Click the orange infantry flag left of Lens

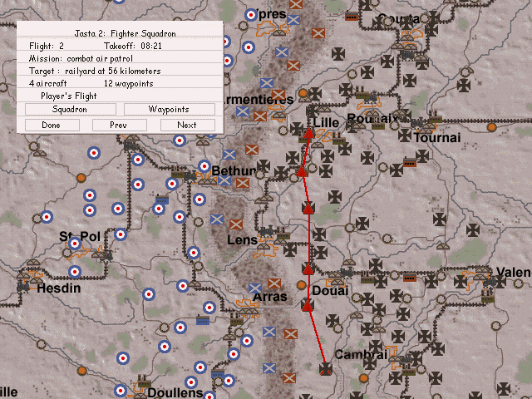236,224
